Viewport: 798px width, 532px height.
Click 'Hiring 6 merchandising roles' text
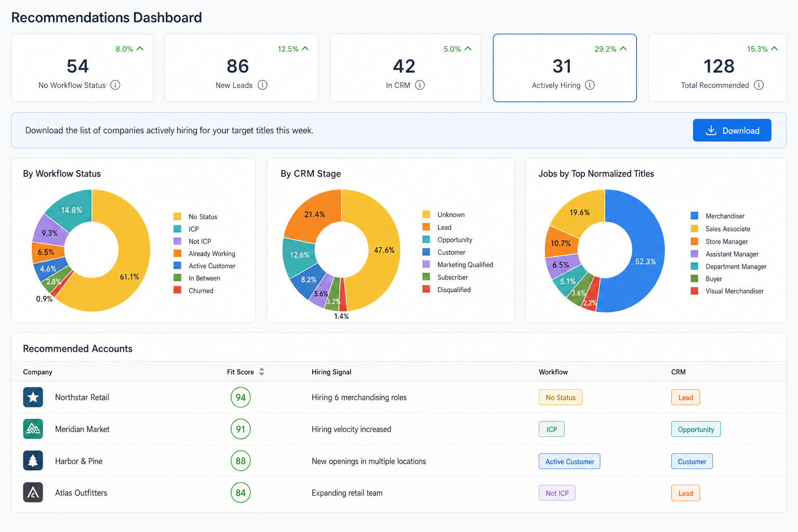359,397
